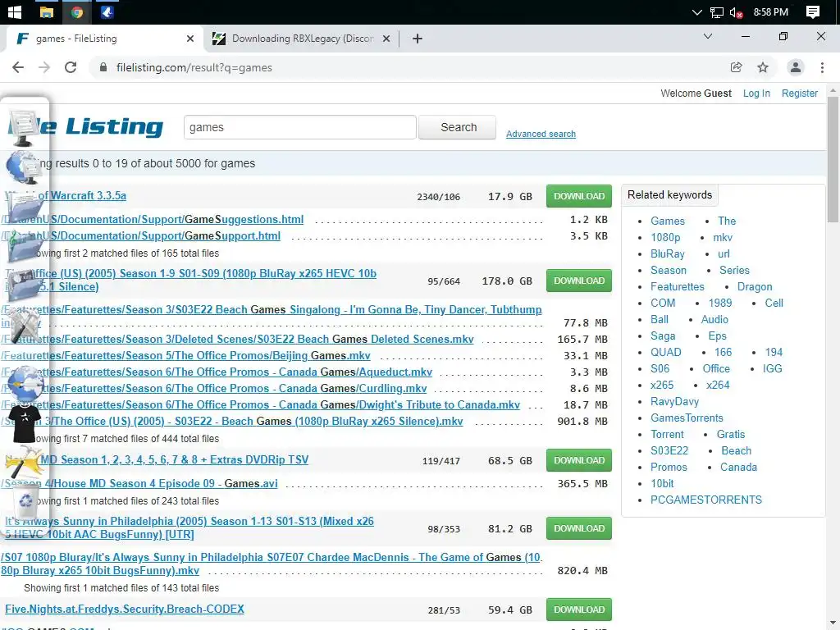Viewport: 840px width, 630px height.
Task: Open File Explorer from the taskbar
Action: (47, 11)
